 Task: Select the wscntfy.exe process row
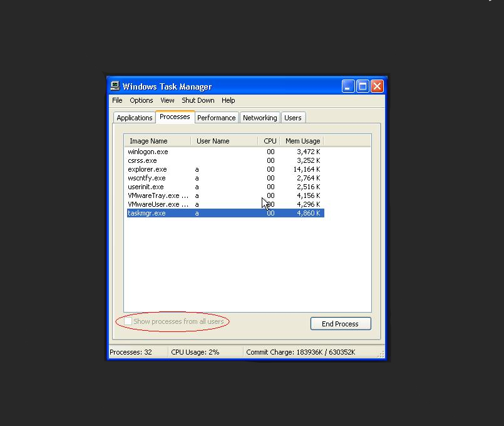coord(225,178)
